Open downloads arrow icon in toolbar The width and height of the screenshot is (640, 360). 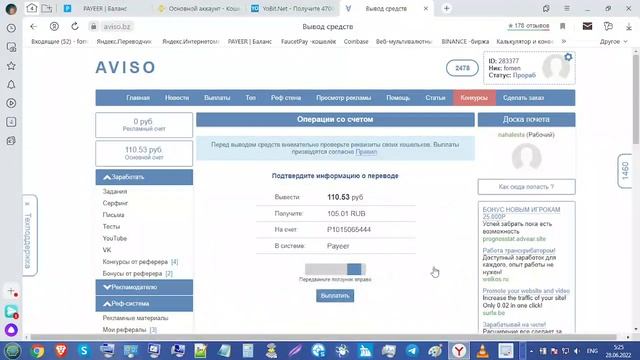click(629, 27)
